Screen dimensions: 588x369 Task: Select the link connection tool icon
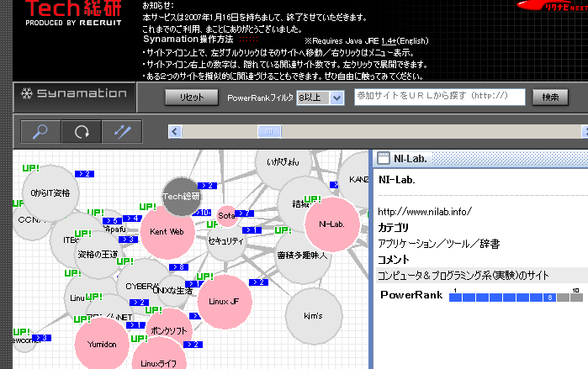point(122,131)
